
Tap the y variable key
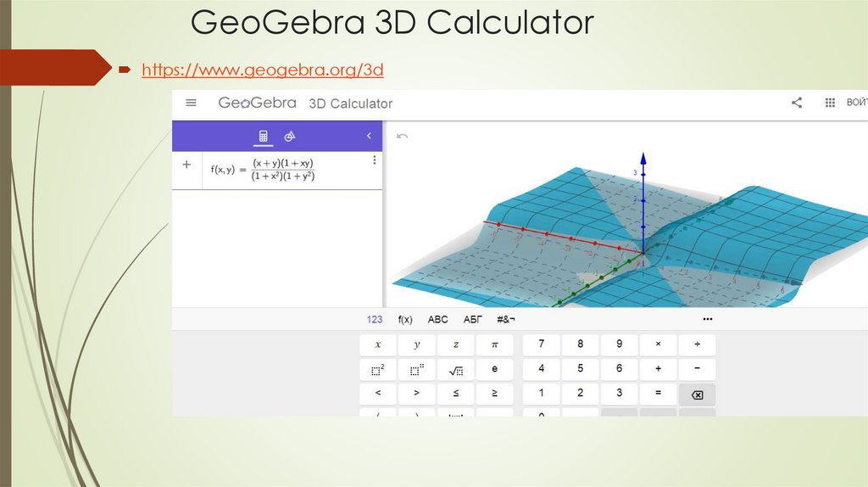[x=417, y=344]
